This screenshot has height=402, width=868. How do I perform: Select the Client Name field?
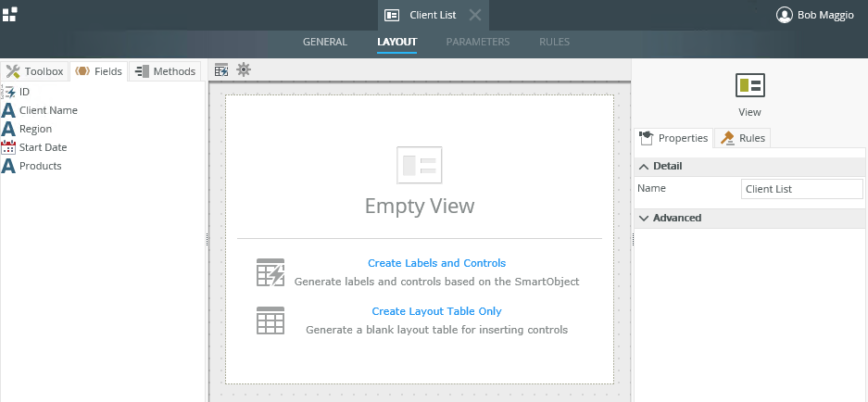tap(48, 110)
